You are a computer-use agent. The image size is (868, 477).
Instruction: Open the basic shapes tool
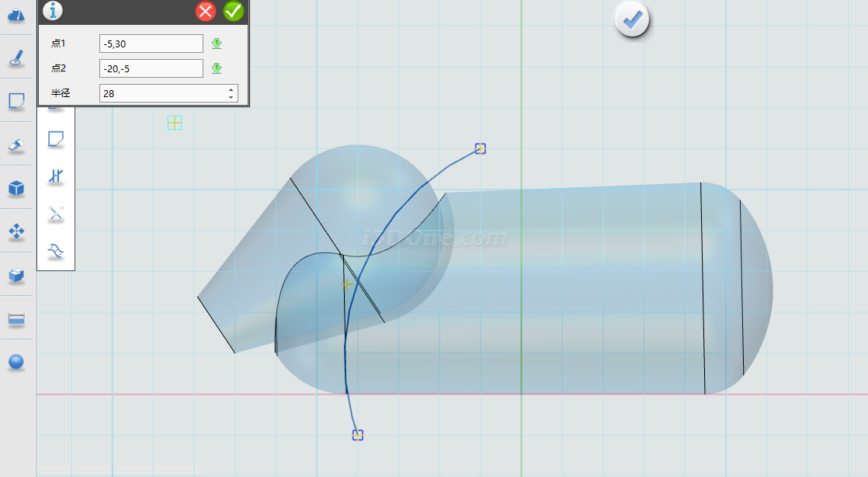(17, 15)
